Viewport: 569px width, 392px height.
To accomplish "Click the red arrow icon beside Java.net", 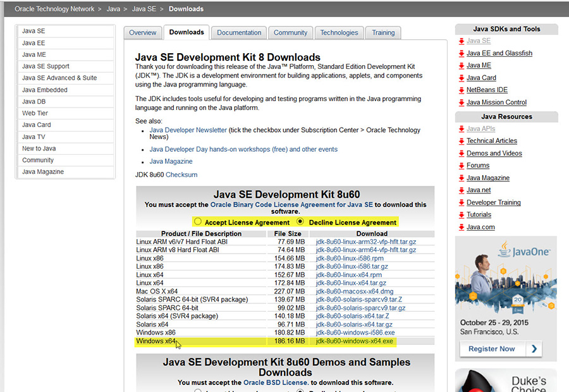I will (x=462, y=190).
